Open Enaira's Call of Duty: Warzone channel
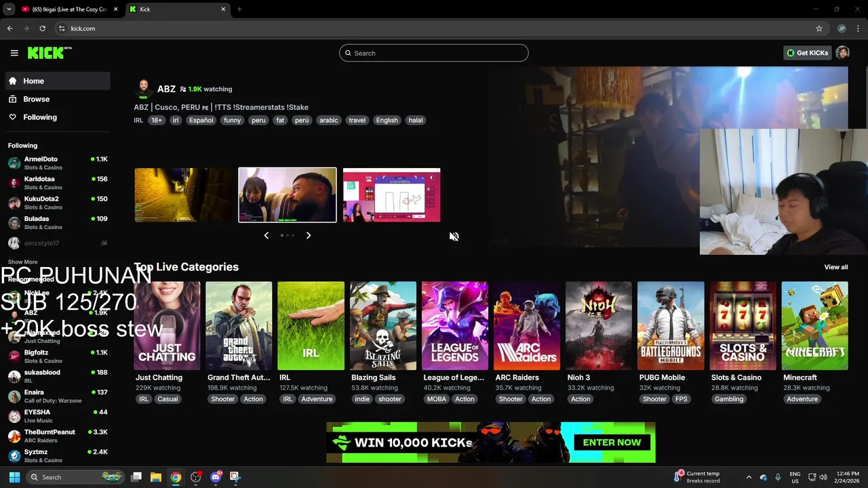The height and width of the screenshot is (488, 868). coord(58,396)
